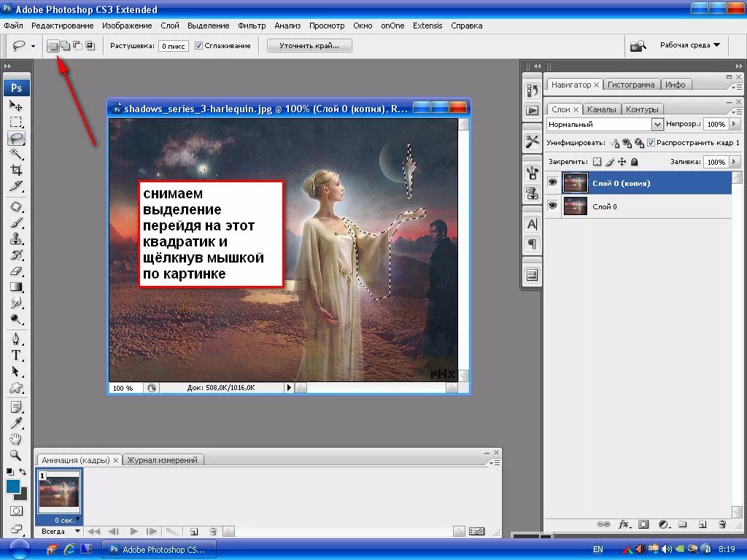Toggle lock transparent pixels

pos(597,162)
